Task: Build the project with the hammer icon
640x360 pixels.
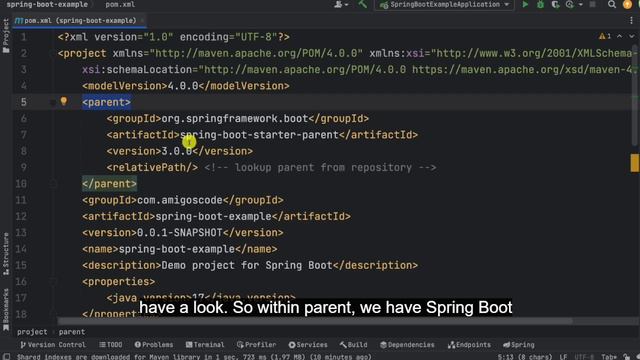Action: 362,4
